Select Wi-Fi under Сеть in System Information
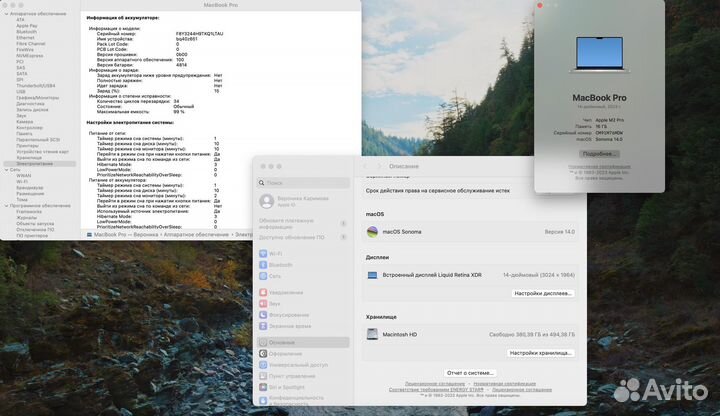Screen dimensions: 720x416 22,182
